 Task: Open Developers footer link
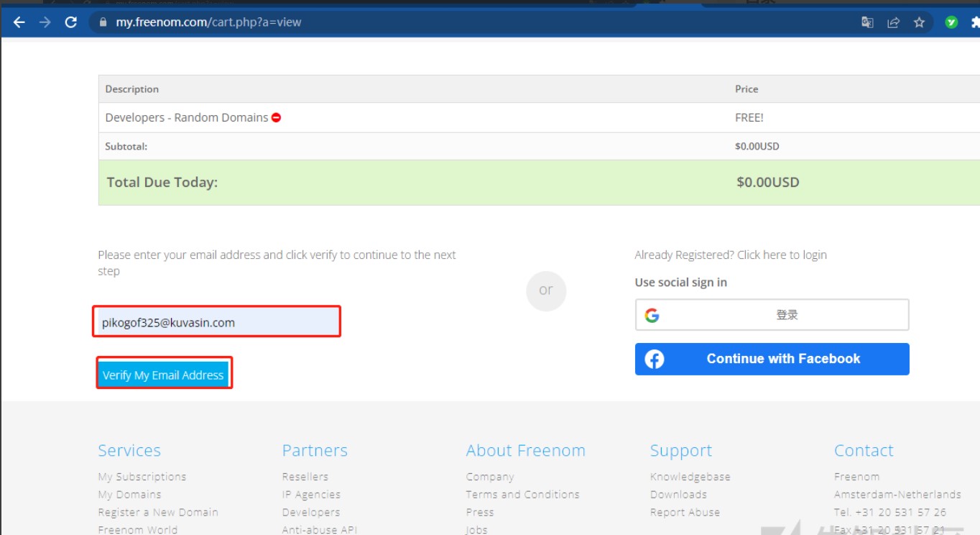(x=311, y=513)
